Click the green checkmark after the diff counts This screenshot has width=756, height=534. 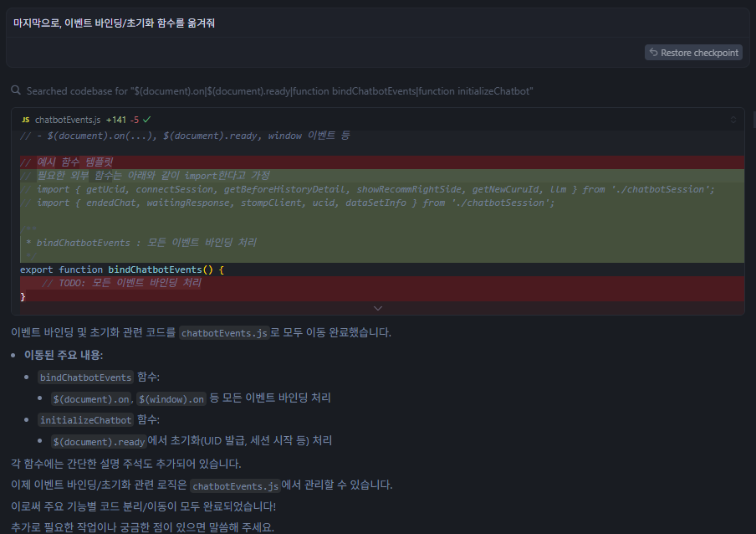click(x=147, y=120)
